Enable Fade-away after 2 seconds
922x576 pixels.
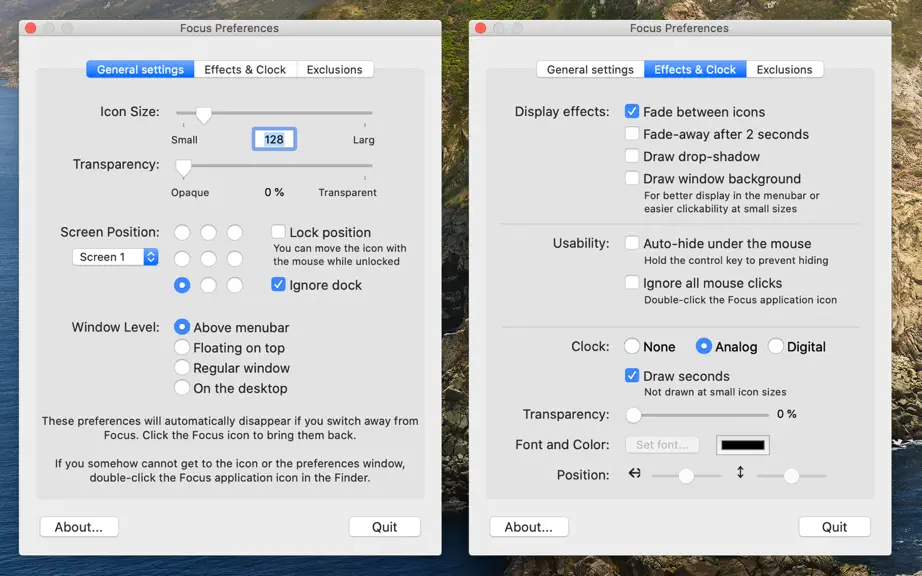point(632,133)
